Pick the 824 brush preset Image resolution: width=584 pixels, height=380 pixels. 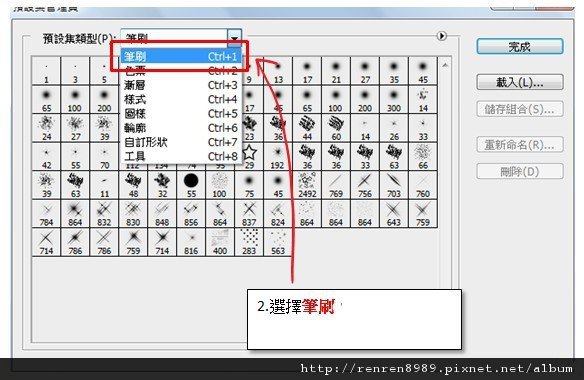(x=278, y=214)
